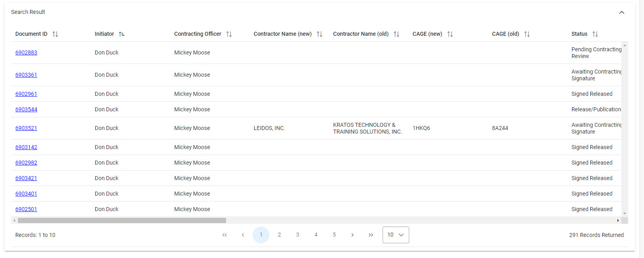Viewport: 644px width, 258px height.
Task: Collapse the Search Result panel
Action: pyautogui.click(x=621, y=12)
